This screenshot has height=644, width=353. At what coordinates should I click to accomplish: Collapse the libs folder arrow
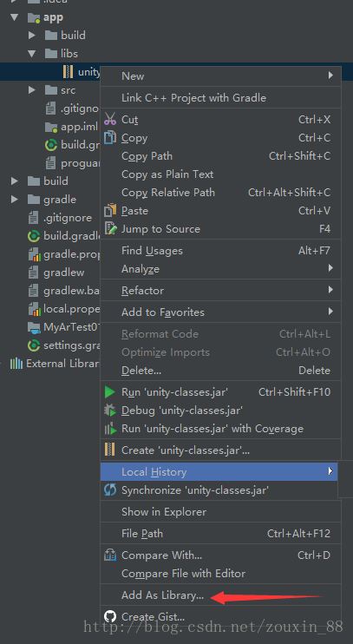pos(32,54)
